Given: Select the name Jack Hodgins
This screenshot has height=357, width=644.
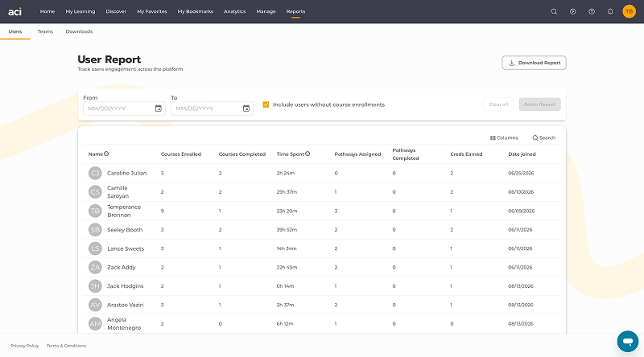Looking at the screenshot, I should (x=126, y=286).
